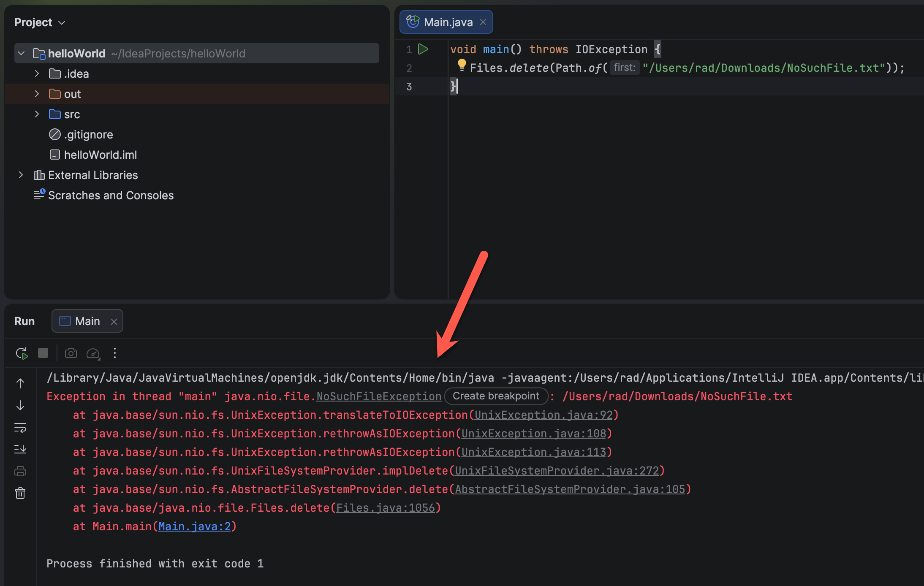Click the green run gutter icon on line 1
924x586 pixels.
coord(423,49)
